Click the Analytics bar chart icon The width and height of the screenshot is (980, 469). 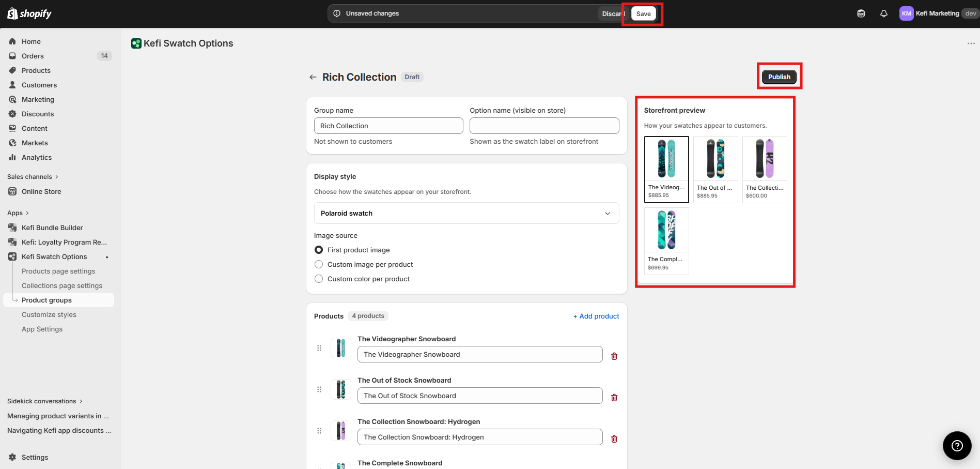12,157
